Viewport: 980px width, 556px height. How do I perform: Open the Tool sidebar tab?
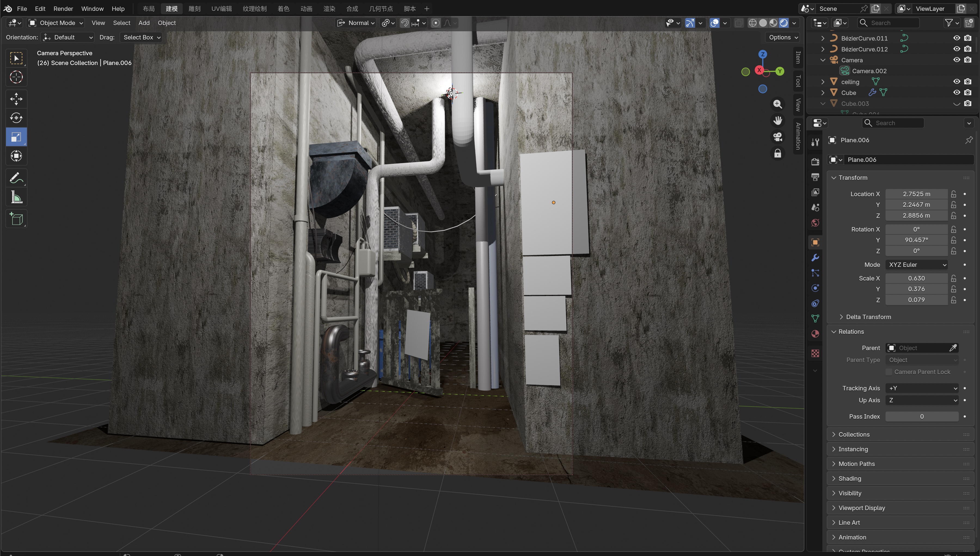pos(798,81)
